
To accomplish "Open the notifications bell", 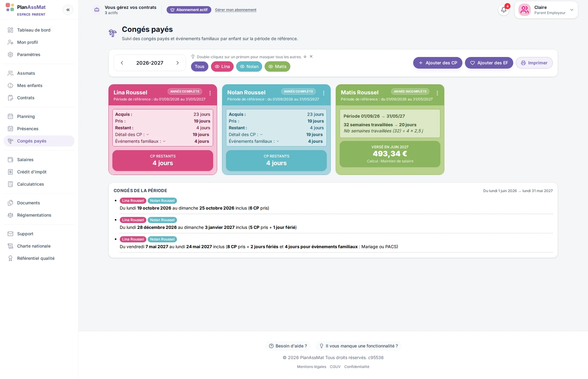I will click(504, 10).
